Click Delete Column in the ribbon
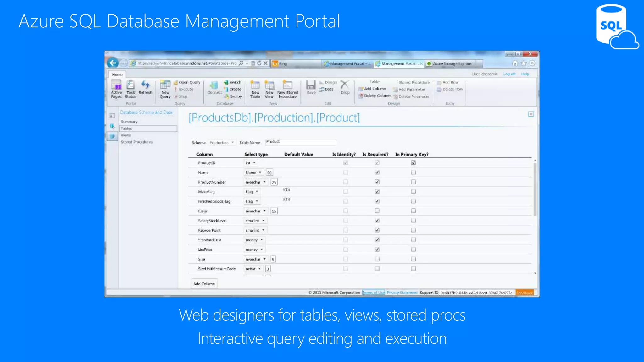The height and width of the screenshot is (362, 644). tap(375, 96)
